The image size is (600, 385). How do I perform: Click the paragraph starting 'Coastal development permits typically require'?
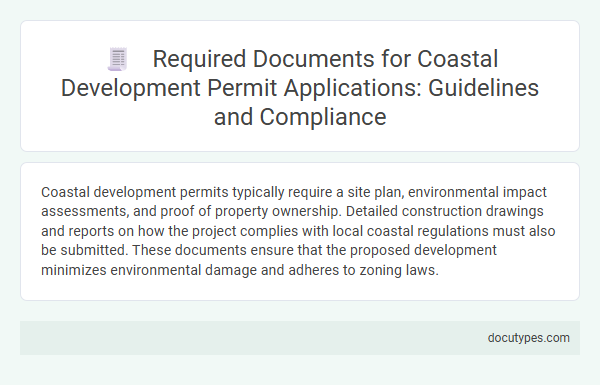(298, 231)
